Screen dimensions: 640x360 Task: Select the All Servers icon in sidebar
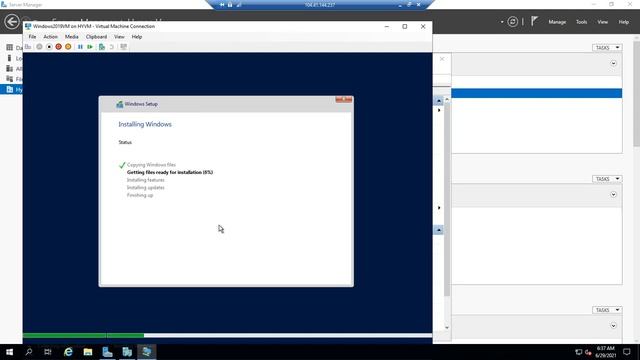click(x=9, y=69)
